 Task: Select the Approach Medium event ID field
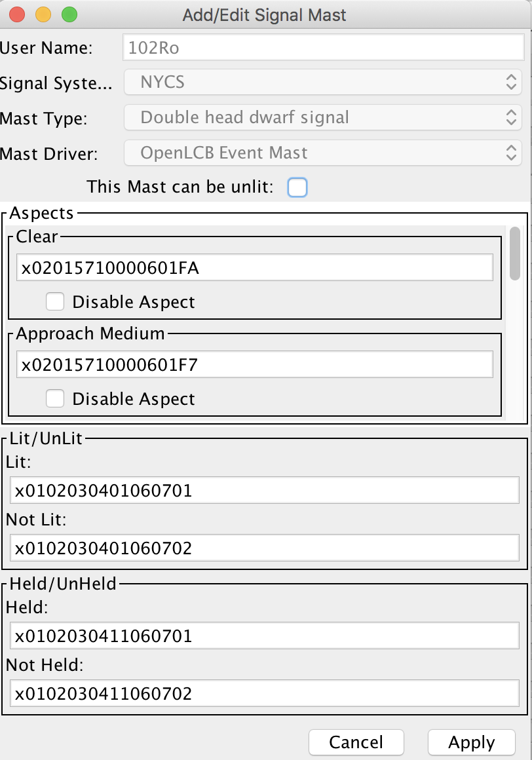coord(254,364)
